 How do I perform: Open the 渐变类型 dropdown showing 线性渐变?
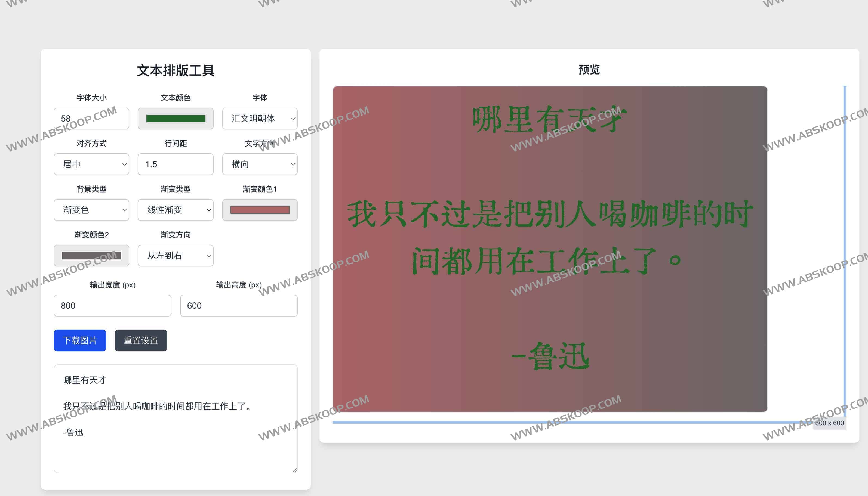tap(175, 210)
